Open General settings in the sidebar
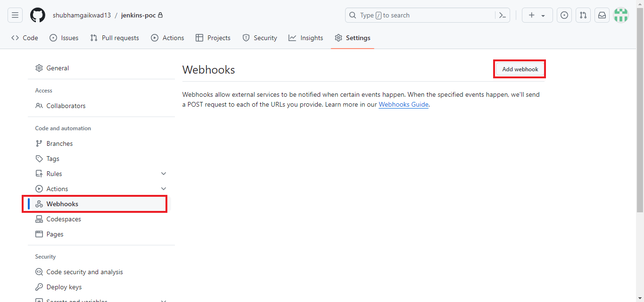The image size is (644, 302). 101,68
